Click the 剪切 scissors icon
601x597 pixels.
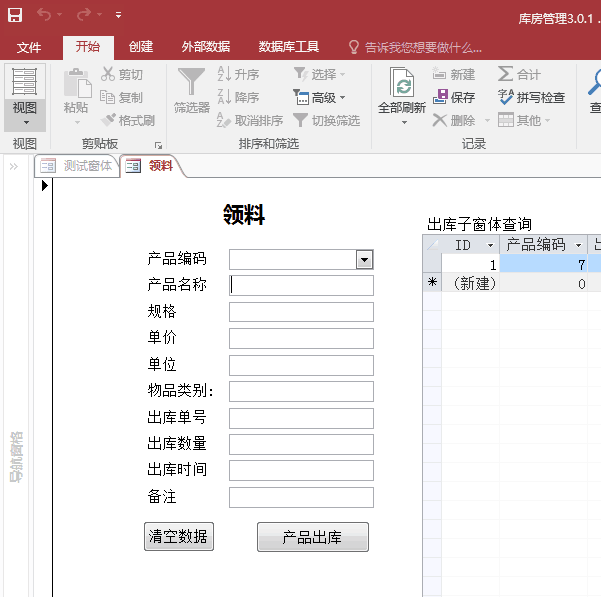(x=108, y=74)
